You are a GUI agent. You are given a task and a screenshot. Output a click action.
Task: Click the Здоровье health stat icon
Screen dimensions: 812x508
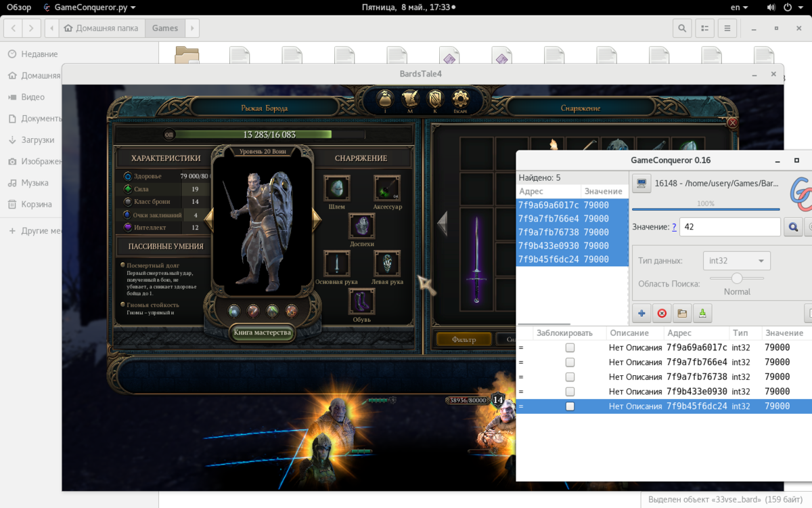128,176
